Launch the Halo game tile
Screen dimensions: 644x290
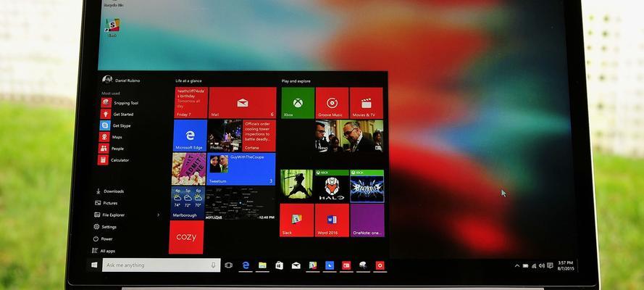click(x=332, y=186)
